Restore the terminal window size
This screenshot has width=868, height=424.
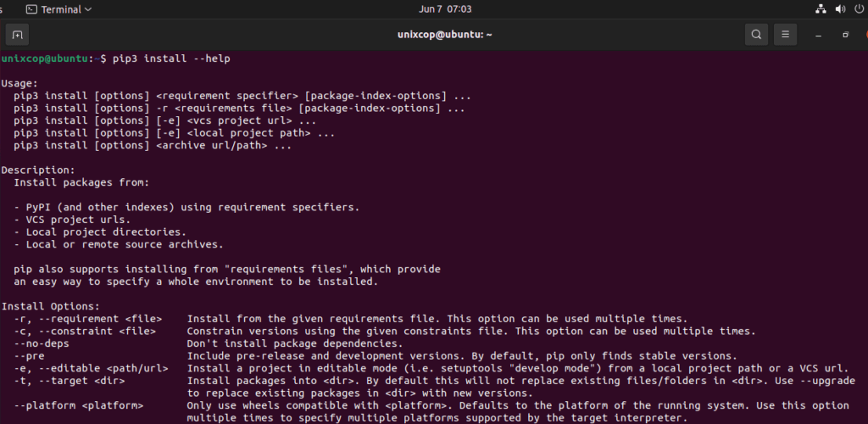[x=845, y=35]
